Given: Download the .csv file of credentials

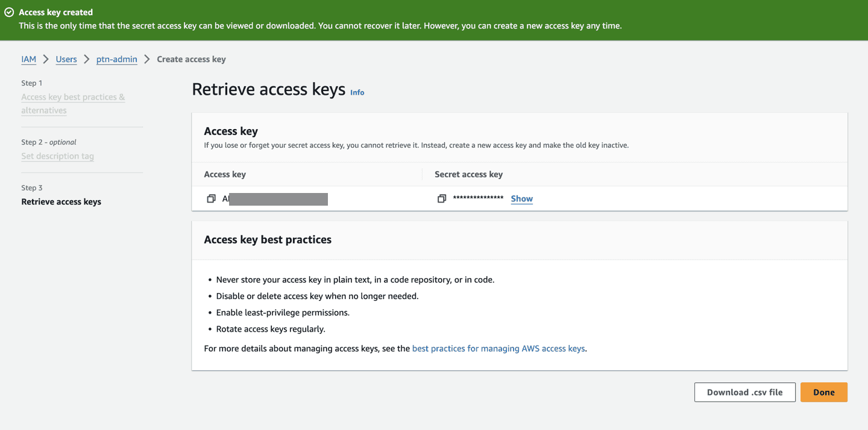Looking at the screenshot, I should [x=744, y=392].
